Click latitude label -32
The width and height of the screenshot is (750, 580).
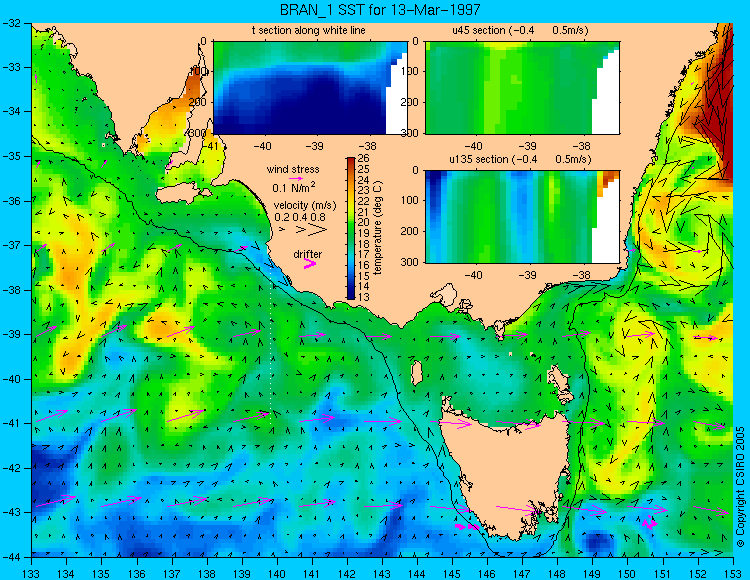13,22
